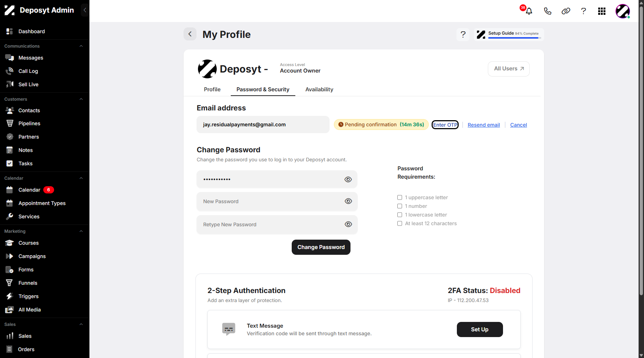Viewport: 644px width, 358px height.
Task: Select the Password & Security tab
Action: pos(263,89)
